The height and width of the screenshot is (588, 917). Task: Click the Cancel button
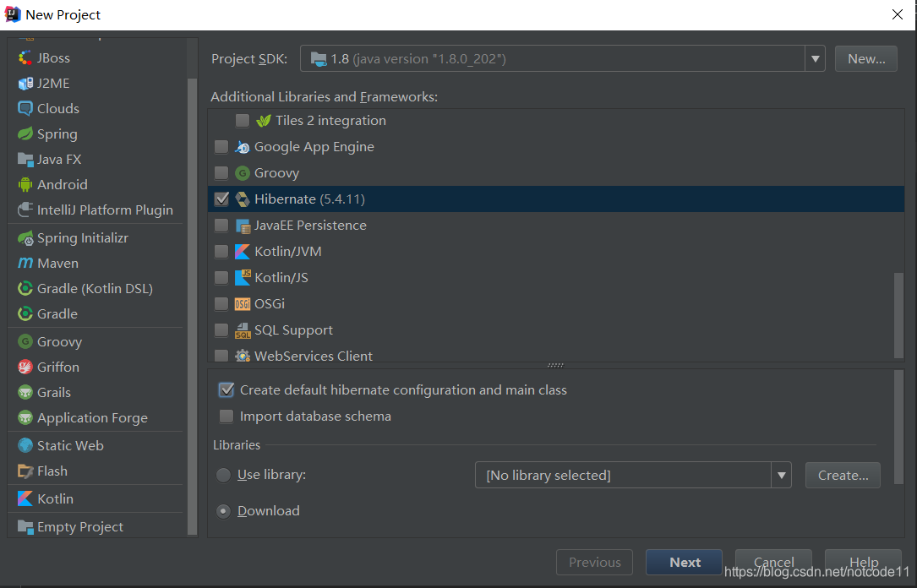click(773, 563)
